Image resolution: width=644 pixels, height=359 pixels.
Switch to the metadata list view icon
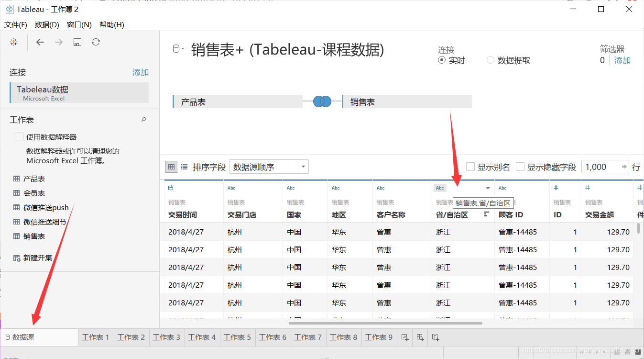184,167
